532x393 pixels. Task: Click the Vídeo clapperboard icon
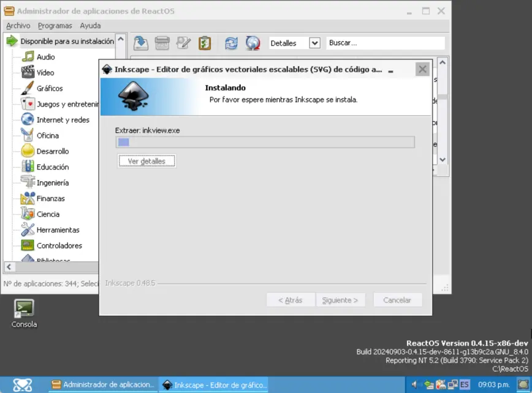pos(28,72)
